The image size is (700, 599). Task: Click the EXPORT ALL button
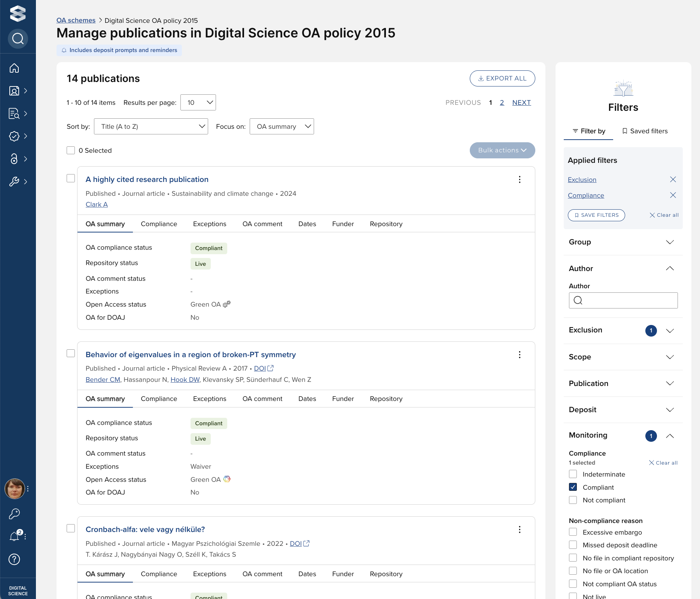click(x=502, y=78)
